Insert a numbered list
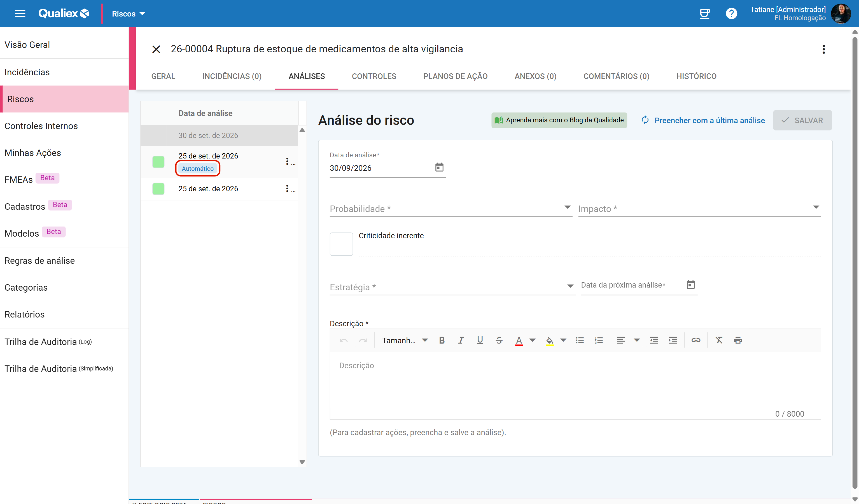This screenshot has width=859, height=504. pos(599,340)
